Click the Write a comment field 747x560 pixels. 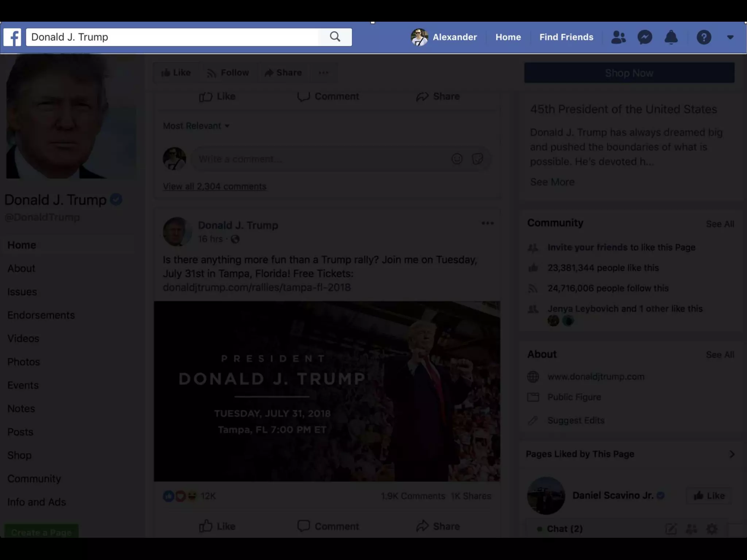point(321,159)
